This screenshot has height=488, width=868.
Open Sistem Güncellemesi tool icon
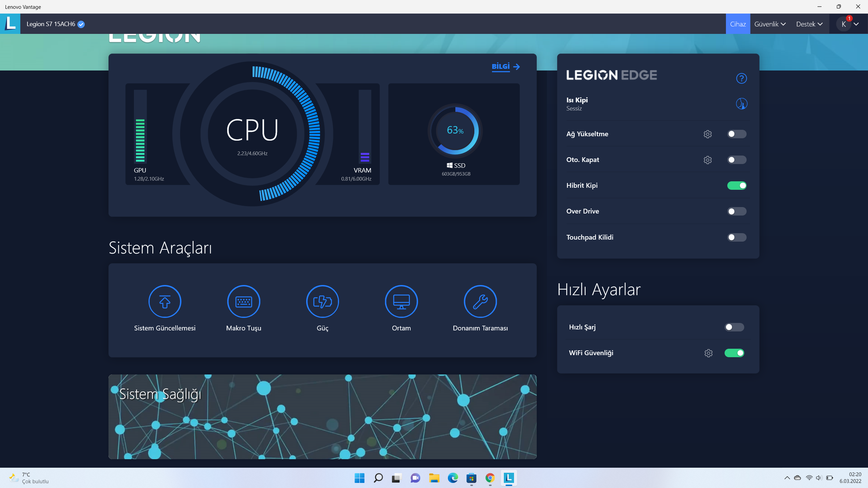[165, 301]
